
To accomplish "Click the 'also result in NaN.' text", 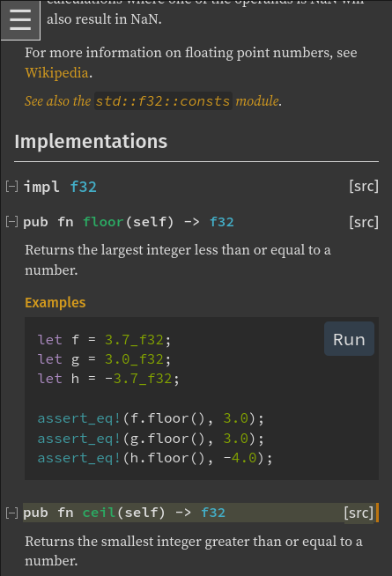I will [x=104, y=19].
